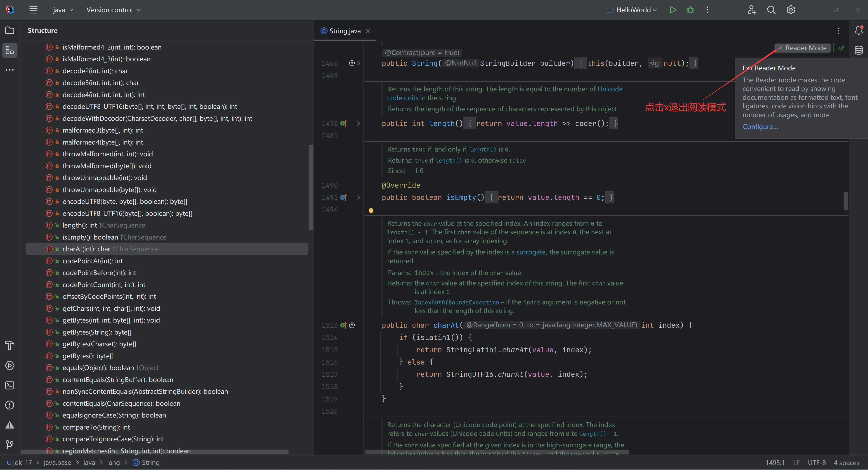Run HelloWorld with the green play icon

click(x=672, y=10)
